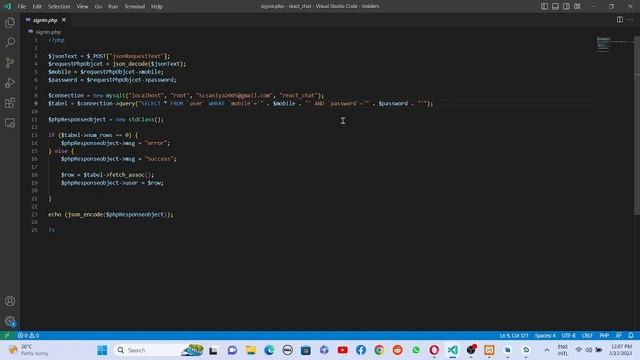Open the Terminal menu
The height and width of the screenshot is (360, 640).
pyautogui.click(x=135, y=7)
